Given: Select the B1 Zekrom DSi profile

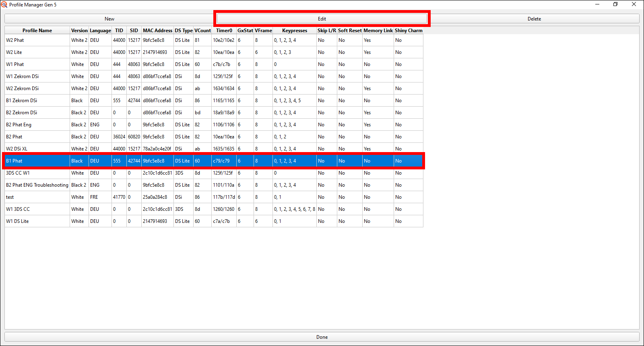Looking at the screenshot, I should pos(22,101).
